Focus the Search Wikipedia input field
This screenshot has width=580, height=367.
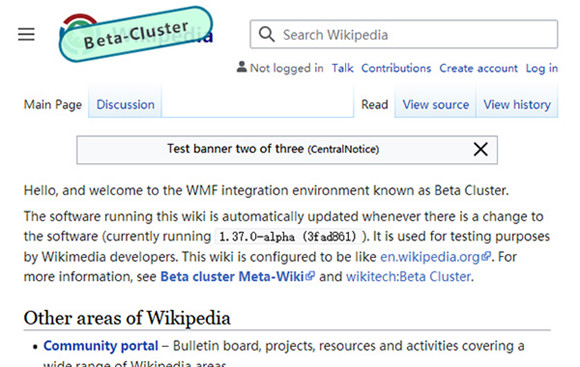[404, 34]
